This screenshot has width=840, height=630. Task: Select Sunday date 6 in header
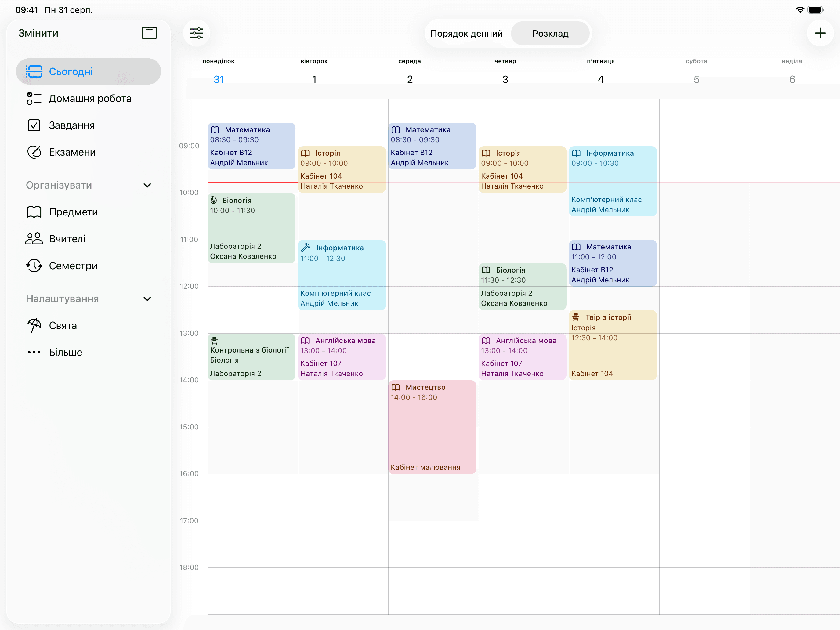point(792,79)
